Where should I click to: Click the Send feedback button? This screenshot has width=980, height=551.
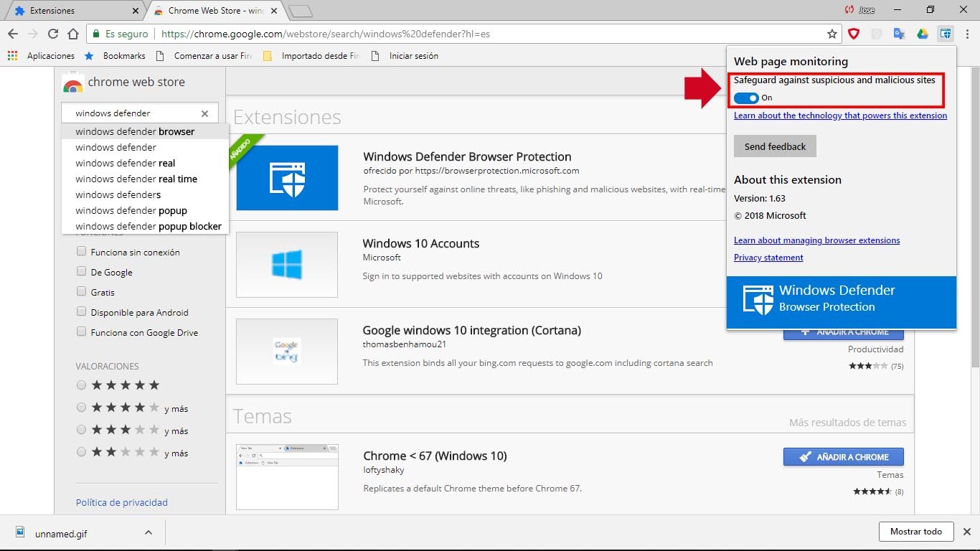775,146
